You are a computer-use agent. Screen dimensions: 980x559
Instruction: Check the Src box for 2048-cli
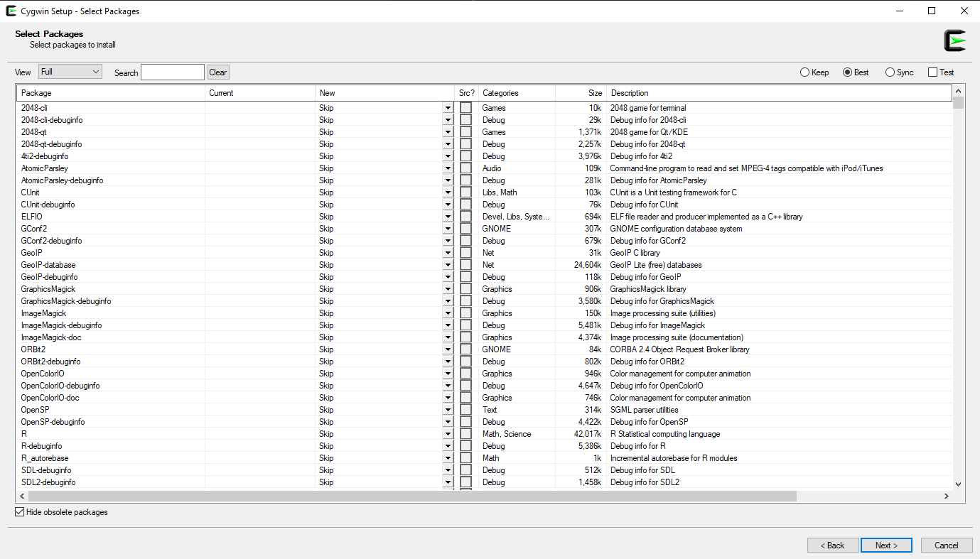pyautogui.click(x=465, y=108)
